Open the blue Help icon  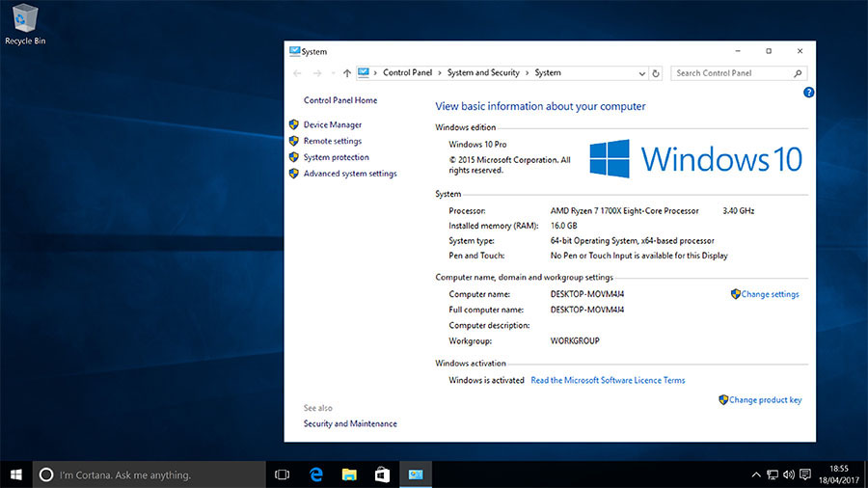click(x=809, y=93)
